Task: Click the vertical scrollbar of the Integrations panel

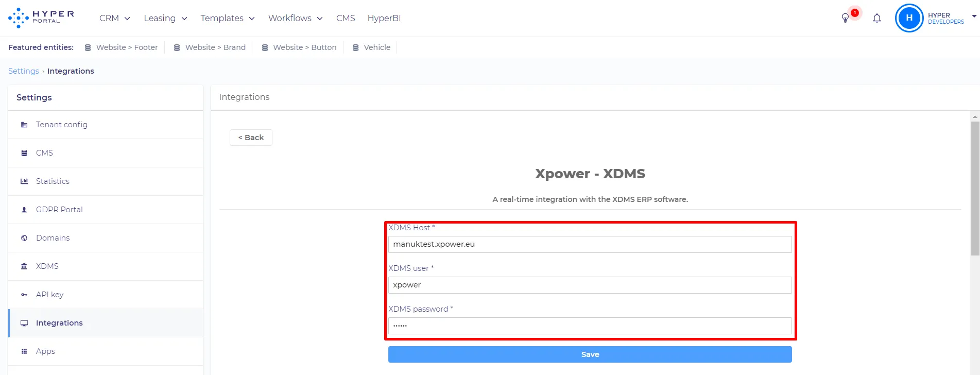Action: point(975,189)
